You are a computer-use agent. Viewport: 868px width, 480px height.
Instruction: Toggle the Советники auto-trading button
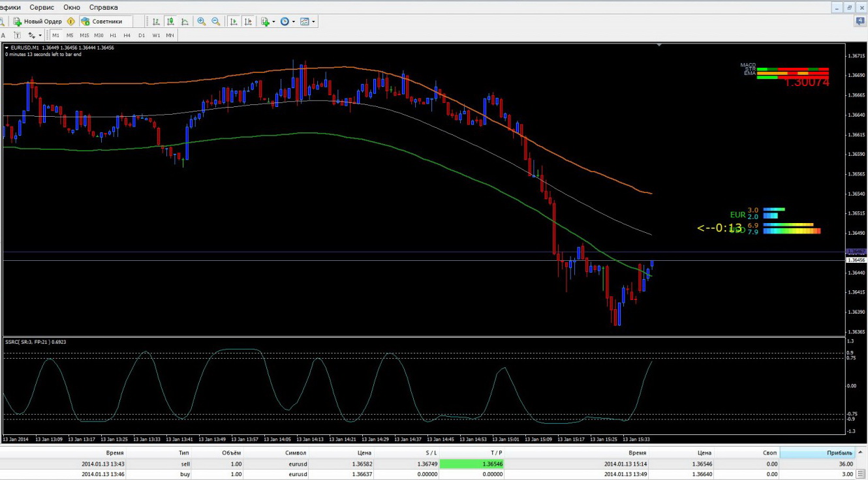(x=106, y=22)
